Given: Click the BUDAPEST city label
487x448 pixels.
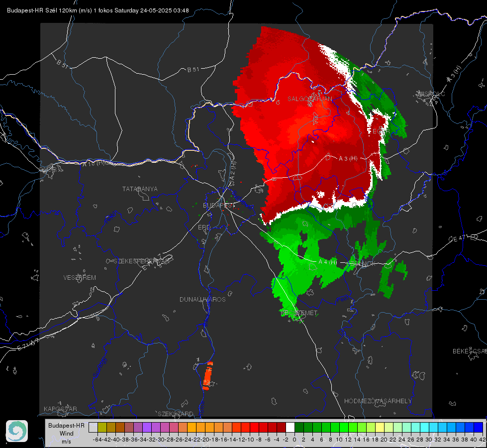Looking at the screenshot, I should click(x=219, y=205).
